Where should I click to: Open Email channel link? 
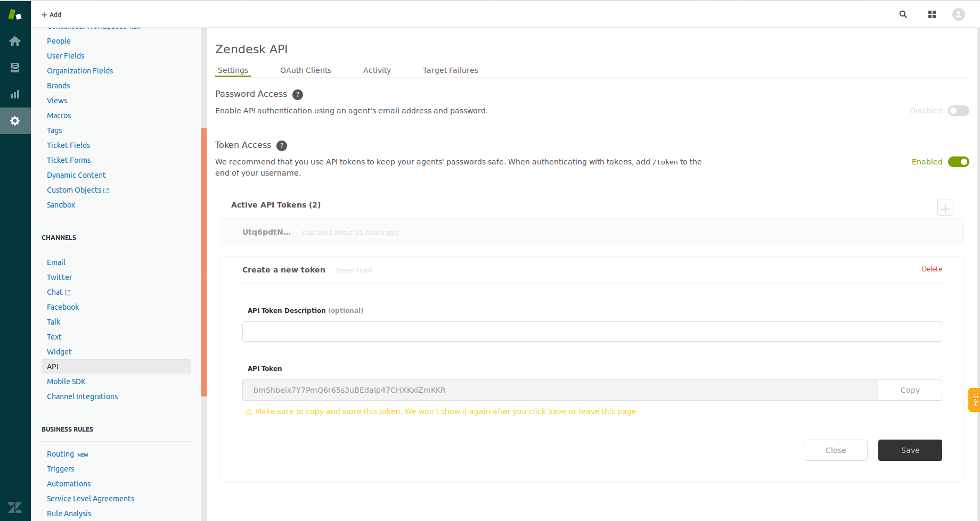[x=56, y=262]
